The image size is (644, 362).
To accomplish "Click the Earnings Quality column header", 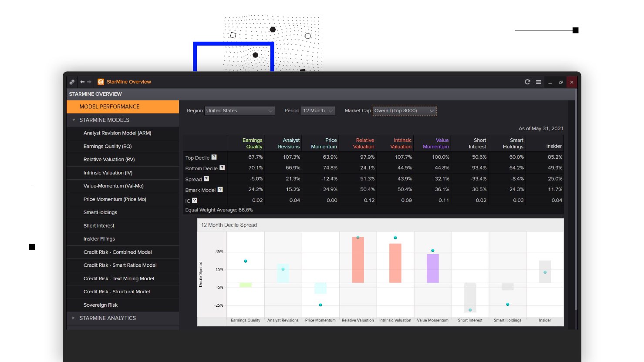I will click(252, 143).
